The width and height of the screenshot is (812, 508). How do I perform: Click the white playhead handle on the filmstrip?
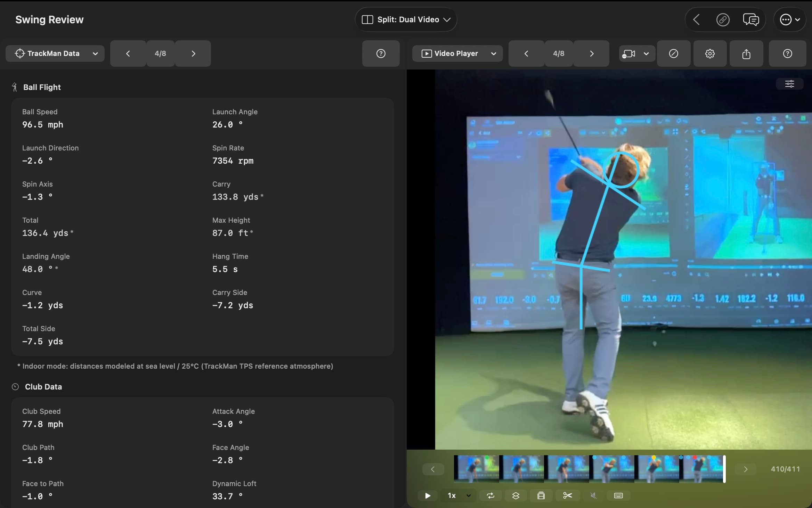click(724, 469)
